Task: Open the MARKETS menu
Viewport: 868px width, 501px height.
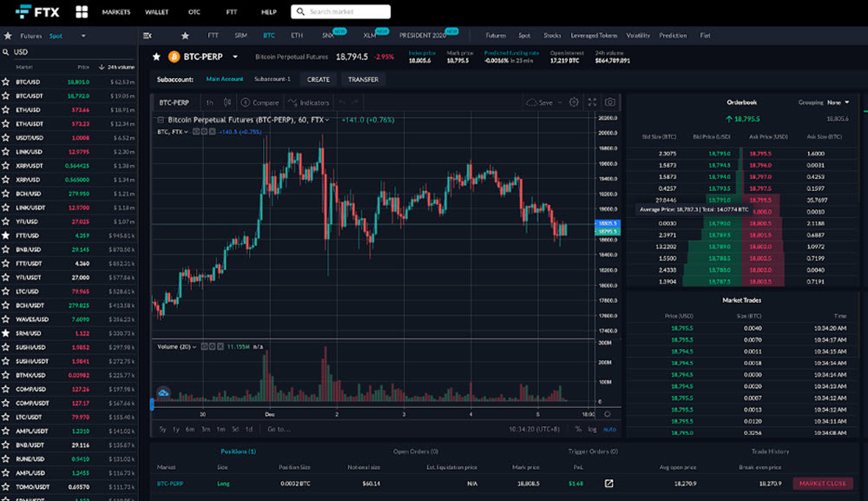Action: 116,11
